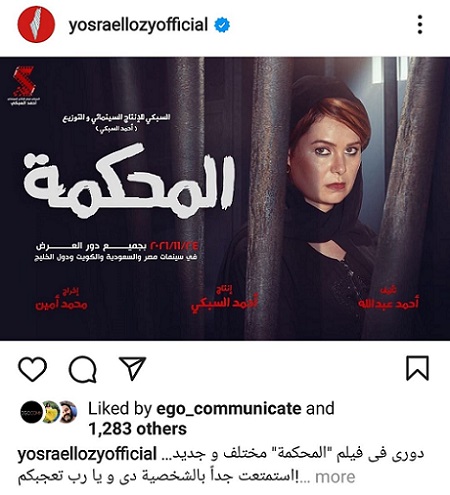Click the white Arabic film title on poster
Image resolution: width=450 pixels, height=495 pixels.
(x=129, y=180)
